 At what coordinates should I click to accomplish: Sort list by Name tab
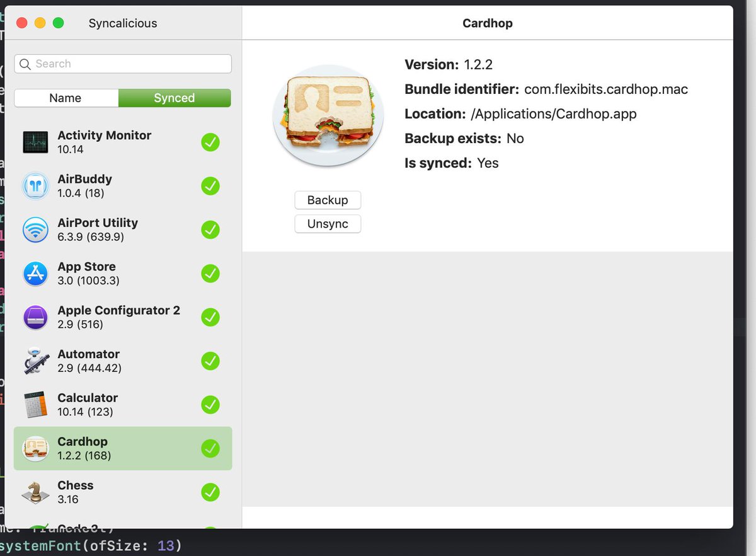(x=66, y=98)
